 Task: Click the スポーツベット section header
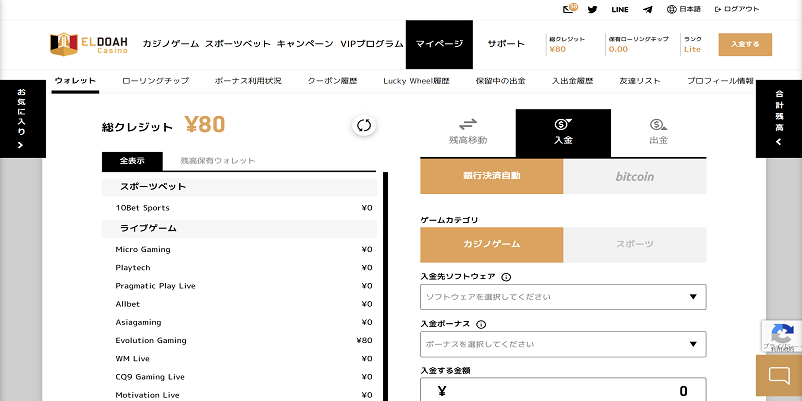pyautogui.click(x=239, y=187)
